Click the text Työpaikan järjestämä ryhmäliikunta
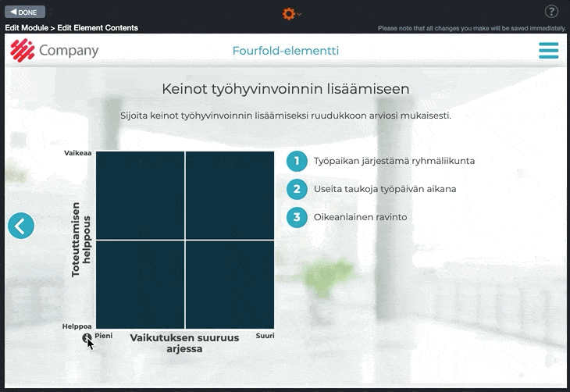Screen dimensions: 570x392 click(394, 161)
